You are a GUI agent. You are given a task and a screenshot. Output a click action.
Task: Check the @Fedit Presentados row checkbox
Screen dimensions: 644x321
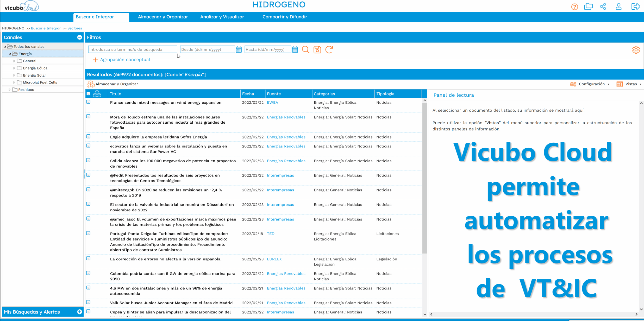pyautogui.click(x=88, y=175)
